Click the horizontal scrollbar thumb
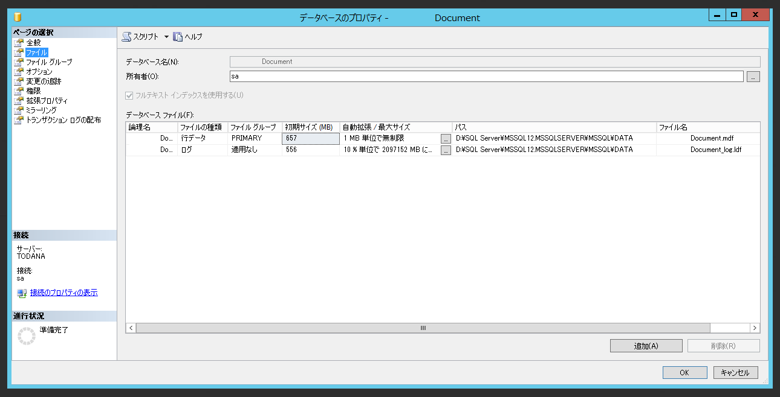 click(423, 328)
